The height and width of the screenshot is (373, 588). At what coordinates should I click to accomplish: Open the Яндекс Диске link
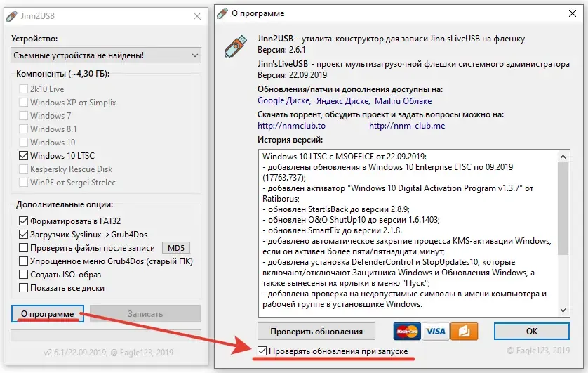click(342, 101)
